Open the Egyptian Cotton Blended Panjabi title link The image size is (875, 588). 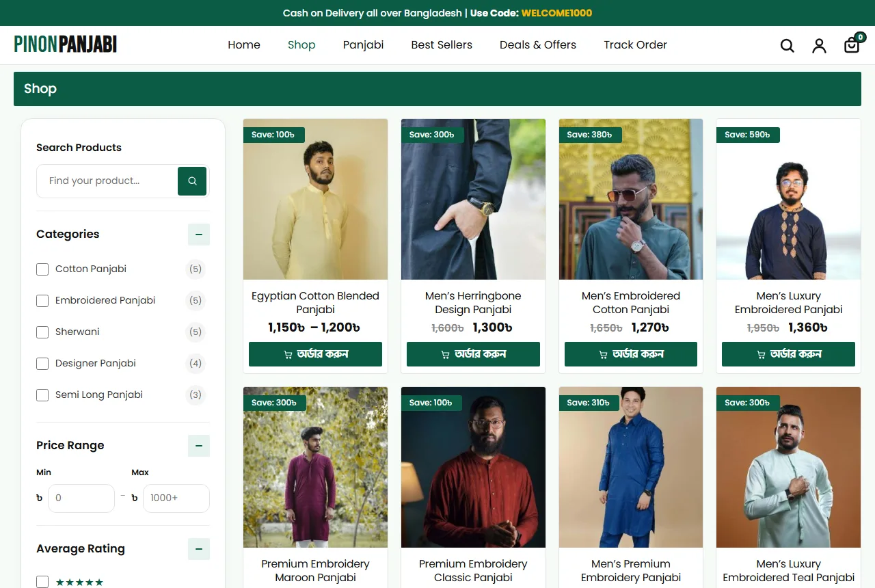(315, 303)
